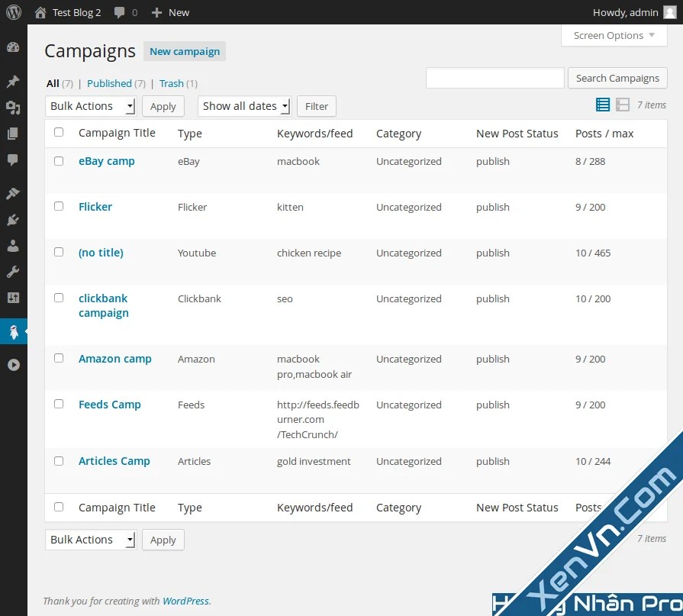
Task: Expand the Screen Options panel
Action: point(614,35)
